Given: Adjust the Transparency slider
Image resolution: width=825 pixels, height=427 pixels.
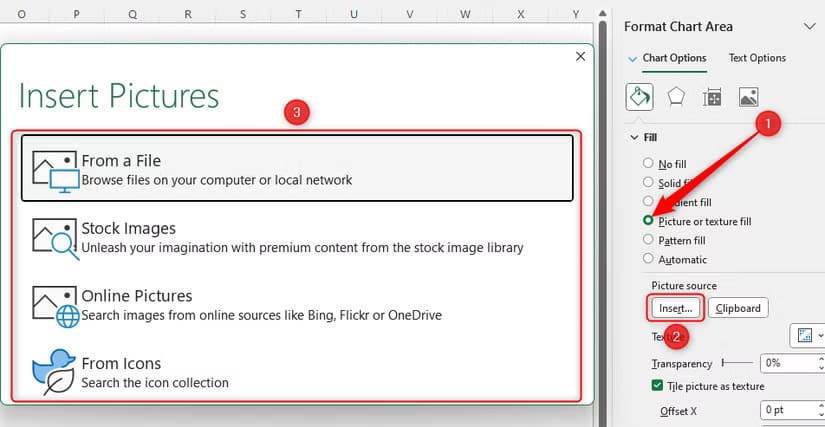Looking at the screenshot, I should (x=737, y=363).
